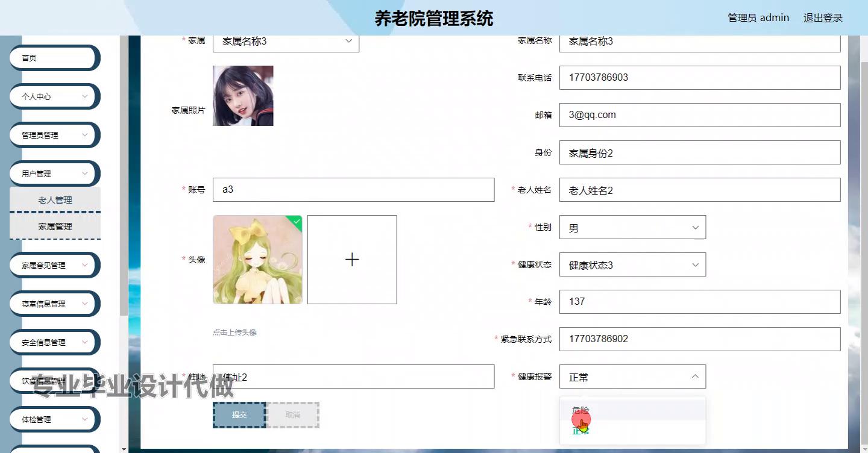868x453 pixels.
Task: Click the 取消 cancel button
Action: [292, 415]
